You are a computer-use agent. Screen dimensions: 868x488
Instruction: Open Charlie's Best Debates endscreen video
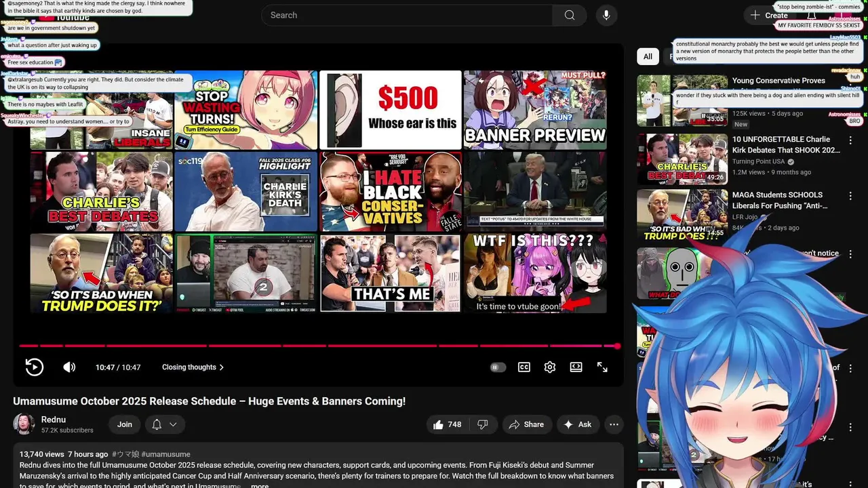(102, 192)
